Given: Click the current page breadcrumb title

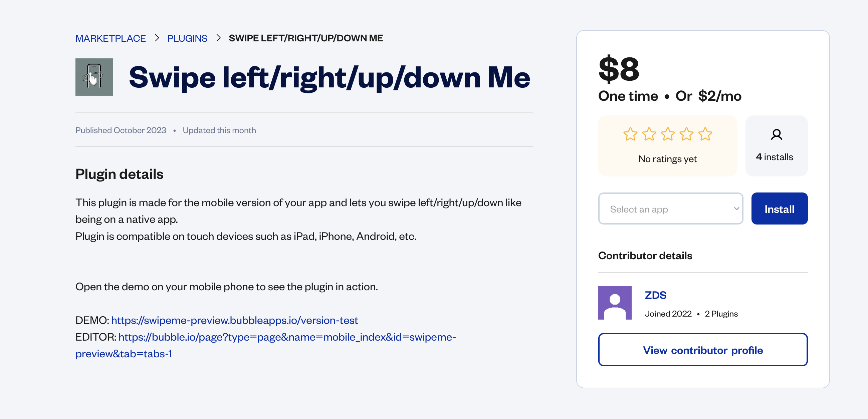Looking at the screenshot, I should tap(305, 38).
